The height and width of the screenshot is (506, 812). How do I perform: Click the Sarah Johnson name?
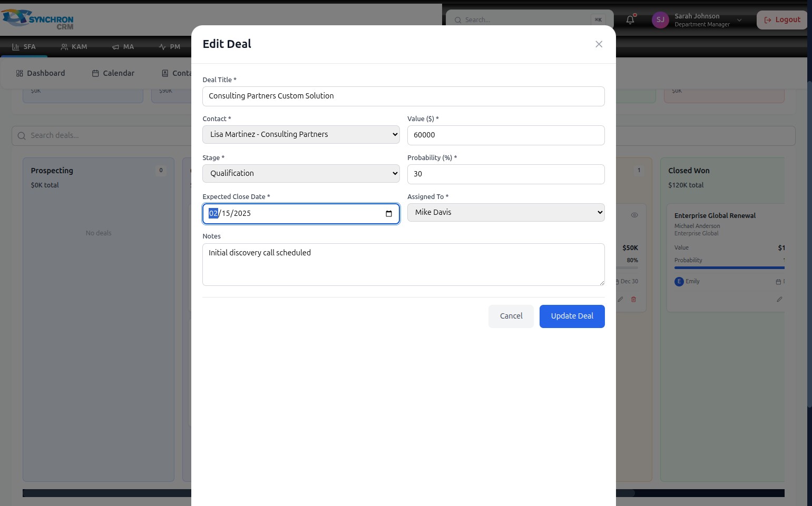coord(697,16)
